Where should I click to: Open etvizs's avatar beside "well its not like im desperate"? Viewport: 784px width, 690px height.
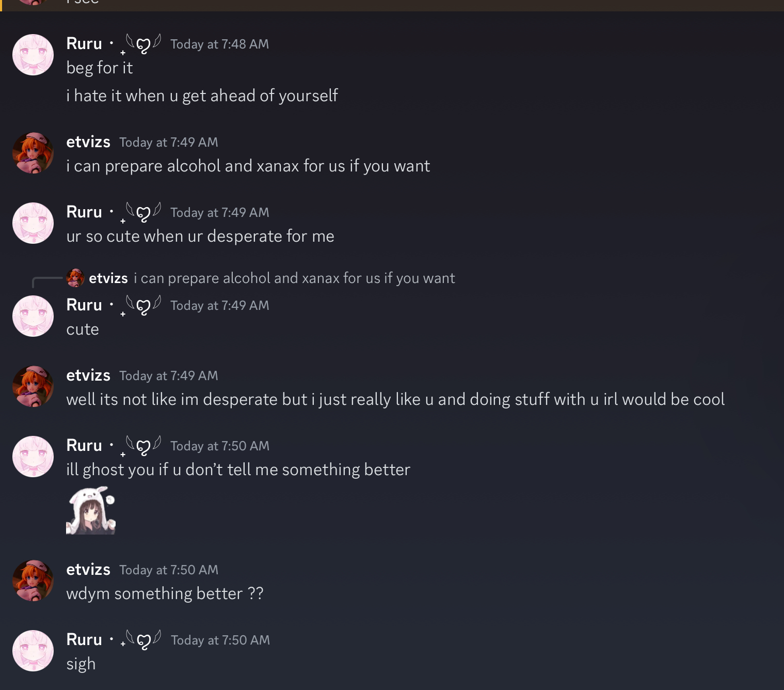click(33, 386)
